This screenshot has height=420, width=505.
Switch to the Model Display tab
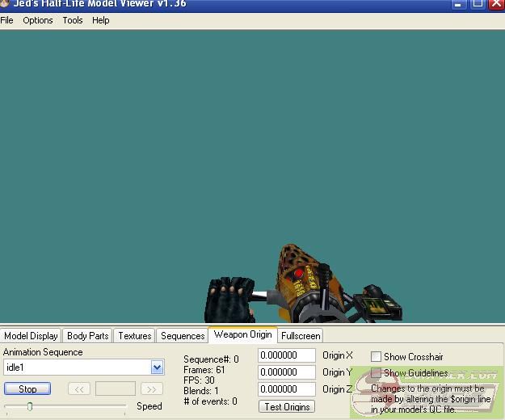point(31,336)
